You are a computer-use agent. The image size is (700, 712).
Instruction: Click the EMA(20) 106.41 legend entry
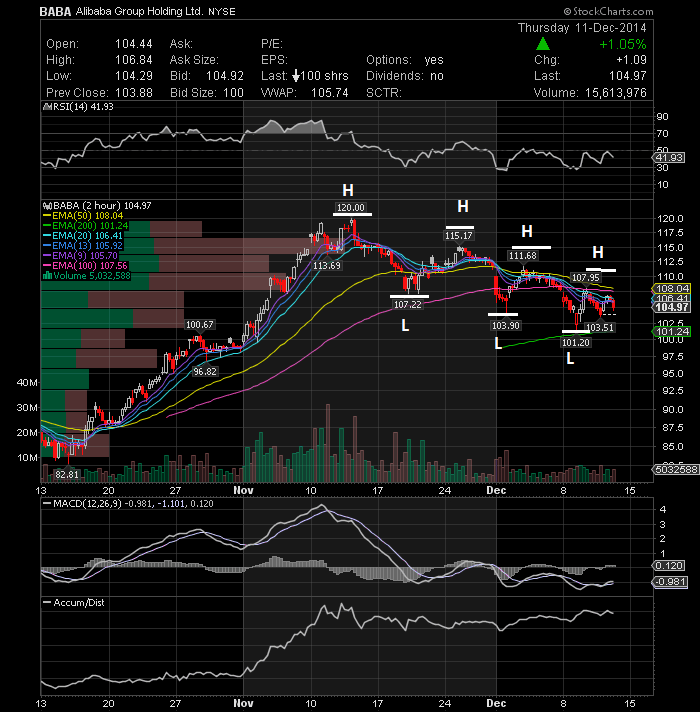pos(87,236)
